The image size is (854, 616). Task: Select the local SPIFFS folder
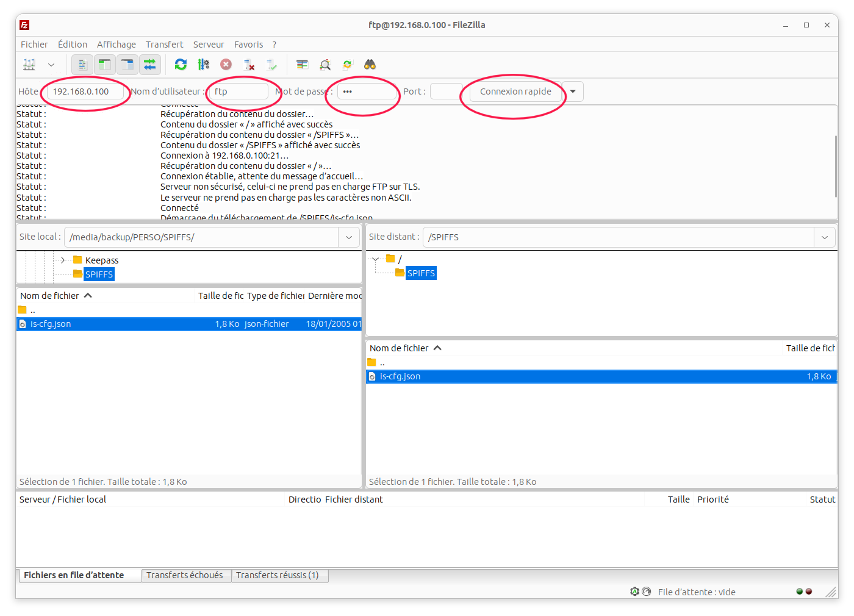click(99, 274)
